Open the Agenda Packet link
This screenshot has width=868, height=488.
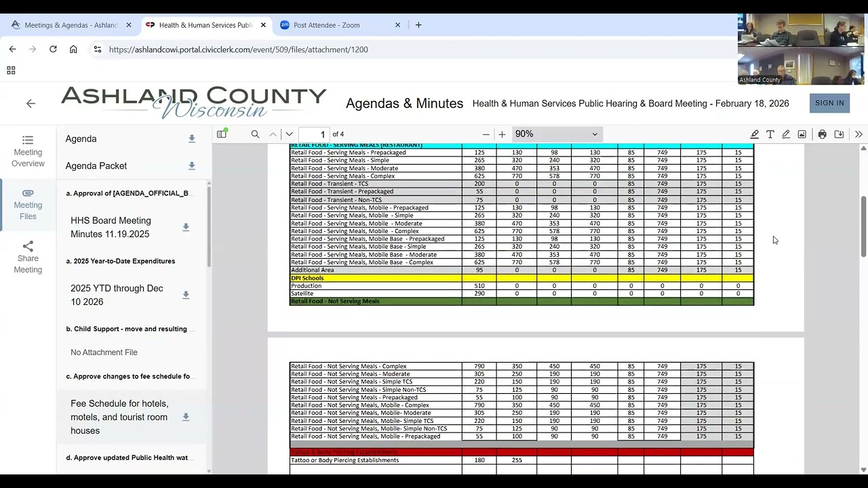[96, 166]
